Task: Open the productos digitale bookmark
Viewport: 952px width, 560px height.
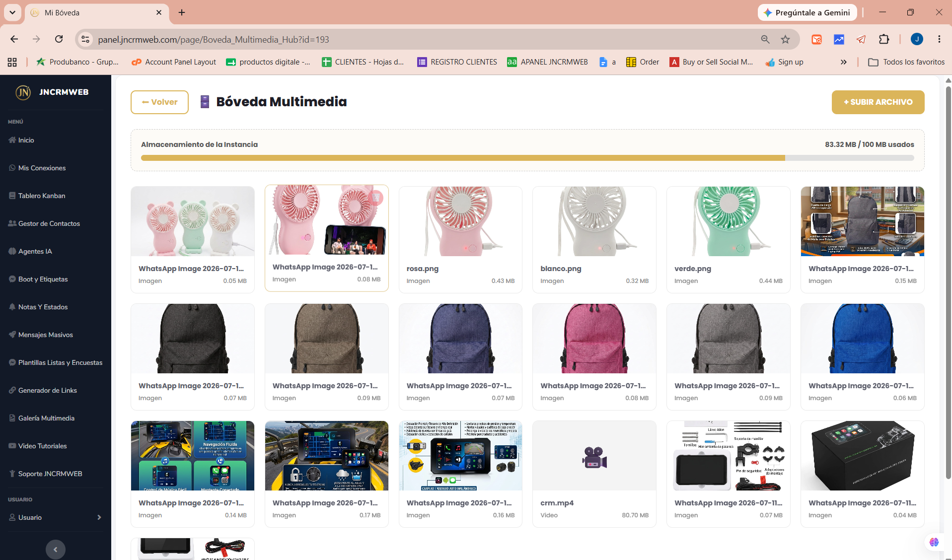Action: point(268,62)
